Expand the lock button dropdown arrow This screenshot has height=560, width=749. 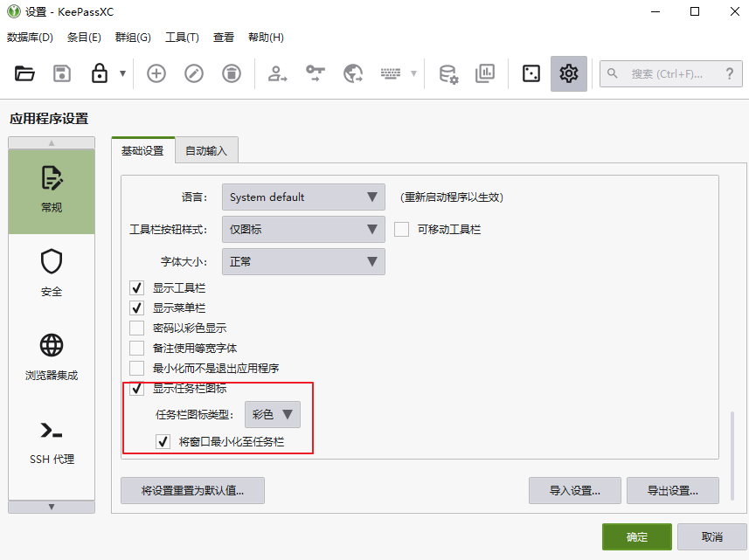point(122,73)
